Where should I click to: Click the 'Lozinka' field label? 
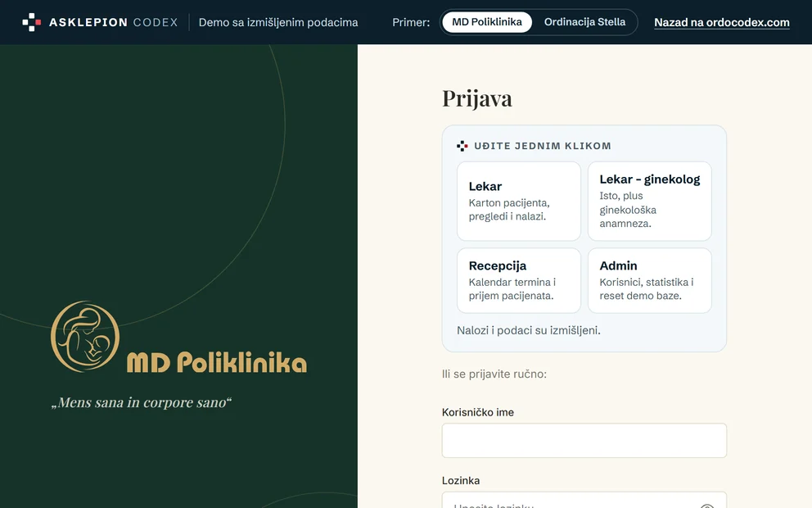point(460,480)
